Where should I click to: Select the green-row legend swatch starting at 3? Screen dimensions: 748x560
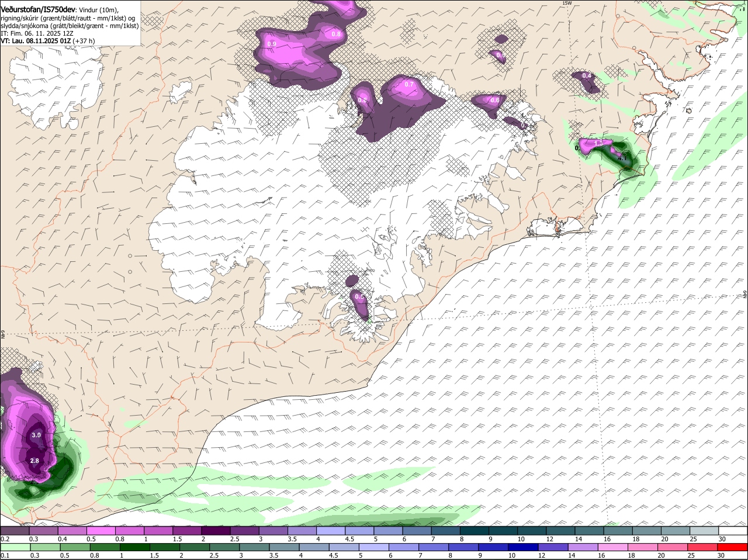(x=254, y=548)
